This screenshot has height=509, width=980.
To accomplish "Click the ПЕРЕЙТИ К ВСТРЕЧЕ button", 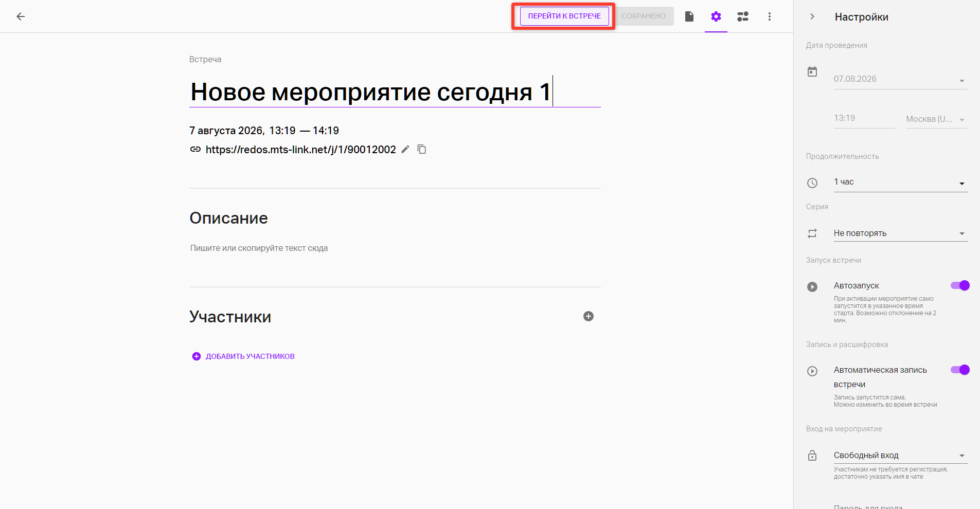I will pos(564,16).
